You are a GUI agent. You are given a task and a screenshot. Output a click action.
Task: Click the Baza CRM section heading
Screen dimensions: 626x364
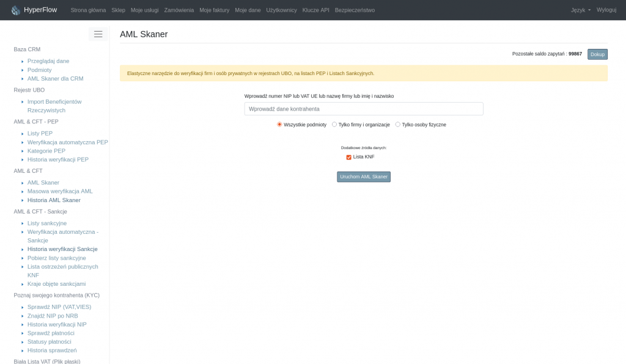coord(27,49)
